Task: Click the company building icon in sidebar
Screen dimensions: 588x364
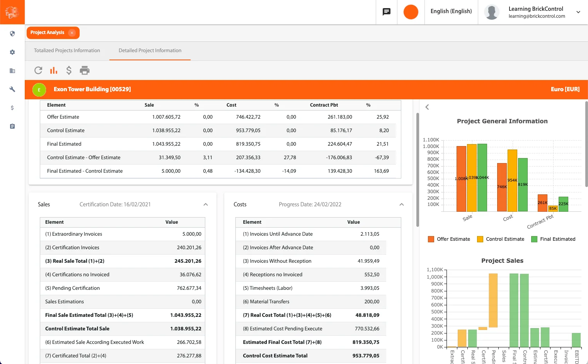Action: click(12, 71)
